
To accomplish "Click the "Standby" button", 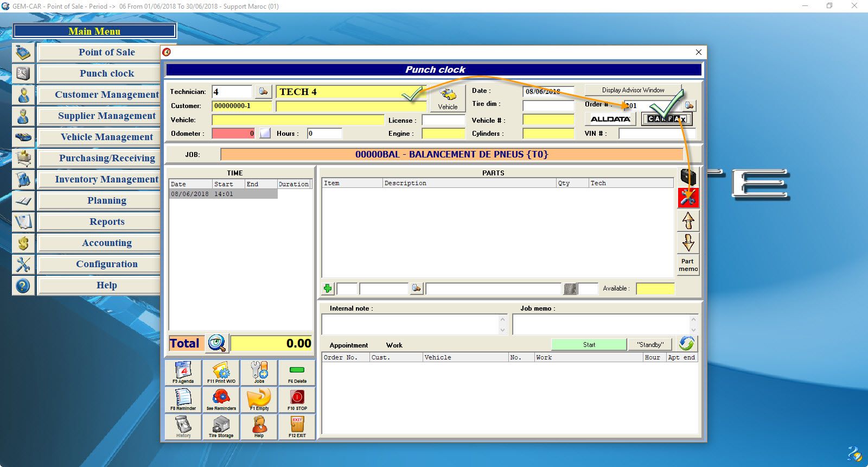I will pos(650,345).
